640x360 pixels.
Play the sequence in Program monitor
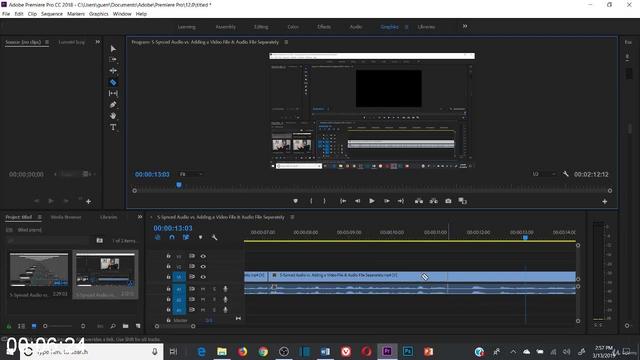[x=371, y=201]
